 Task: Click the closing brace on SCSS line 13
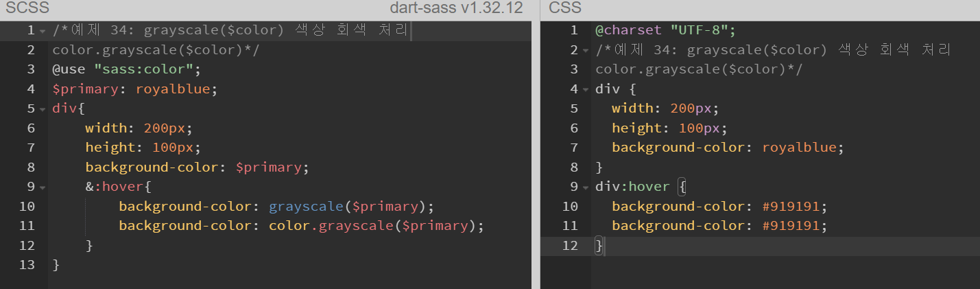pyautogui.click(x=56, y=265)
